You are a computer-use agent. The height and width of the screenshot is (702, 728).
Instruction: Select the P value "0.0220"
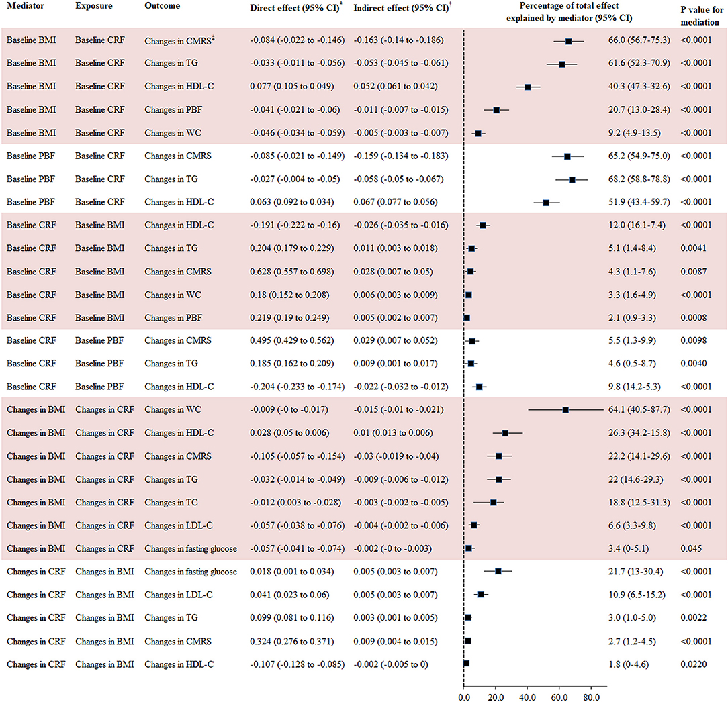coord(694,664)
